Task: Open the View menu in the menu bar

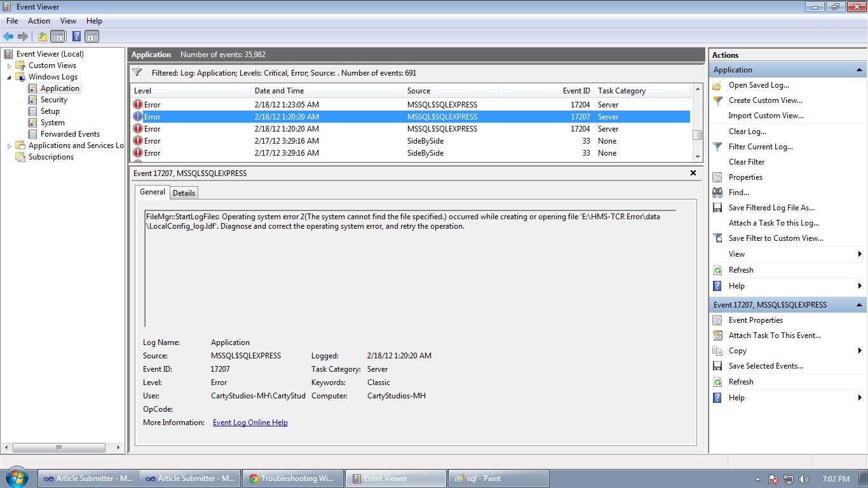Action: coord(68,21)
